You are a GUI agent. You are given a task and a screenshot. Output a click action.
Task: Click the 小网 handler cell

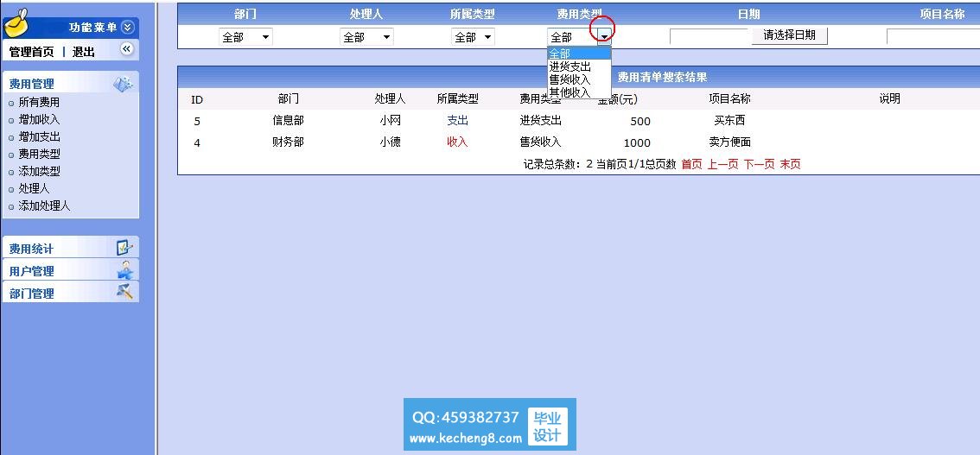coord(390,121)
